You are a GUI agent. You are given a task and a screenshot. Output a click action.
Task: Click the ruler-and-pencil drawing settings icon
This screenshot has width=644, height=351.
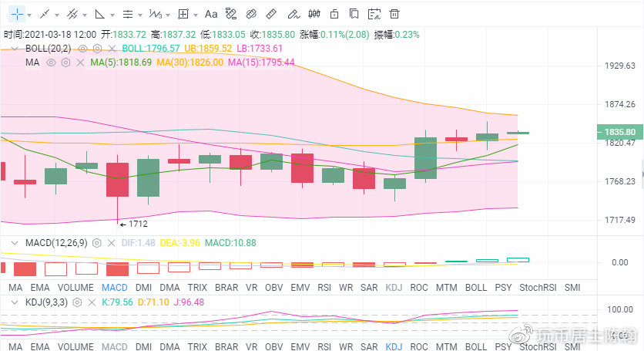(x=231, y=15)
